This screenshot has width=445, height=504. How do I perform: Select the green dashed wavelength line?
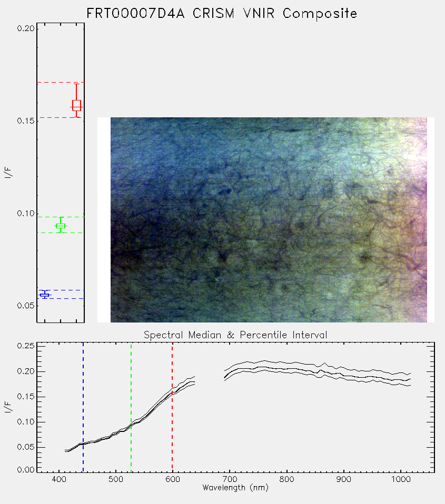(x=131, y=407)
